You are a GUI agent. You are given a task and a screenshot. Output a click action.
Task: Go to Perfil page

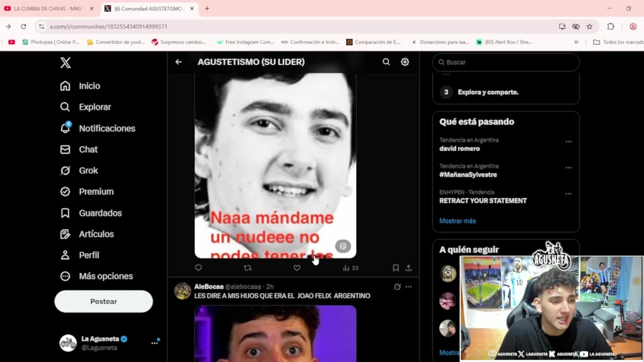79,255
